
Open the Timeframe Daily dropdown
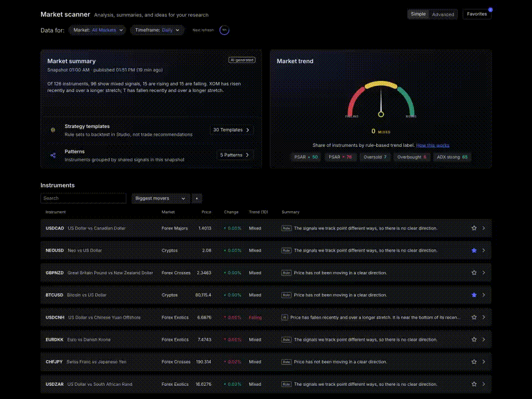pos(157,30)
